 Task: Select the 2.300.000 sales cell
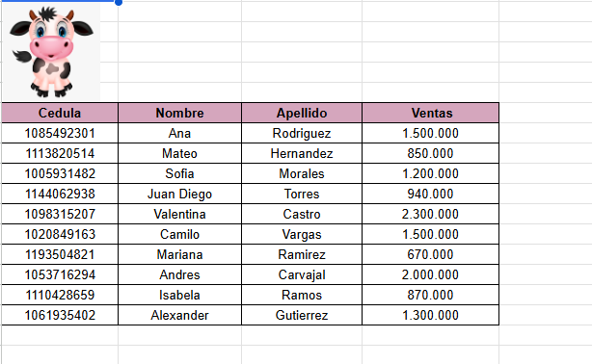tap(430, 214)
